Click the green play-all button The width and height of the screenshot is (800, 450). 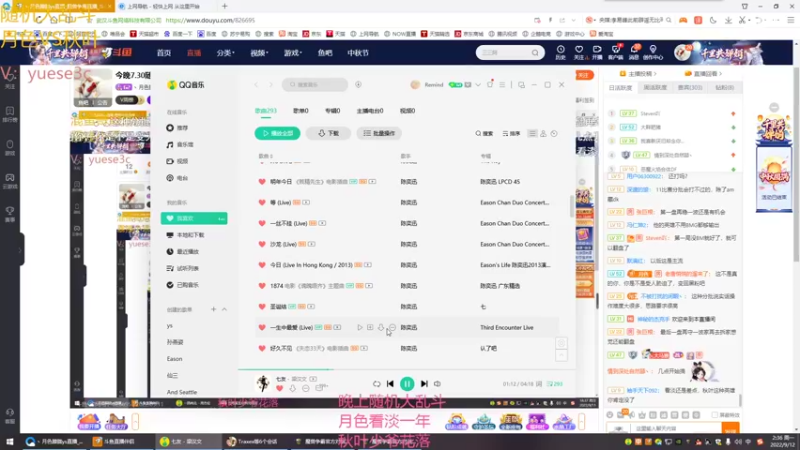point(277,133)
